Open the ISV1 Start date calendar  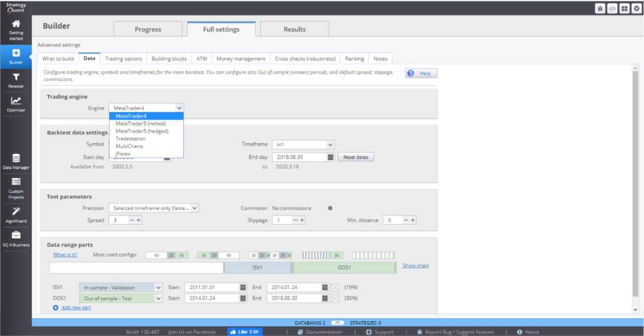pos(243,287)
